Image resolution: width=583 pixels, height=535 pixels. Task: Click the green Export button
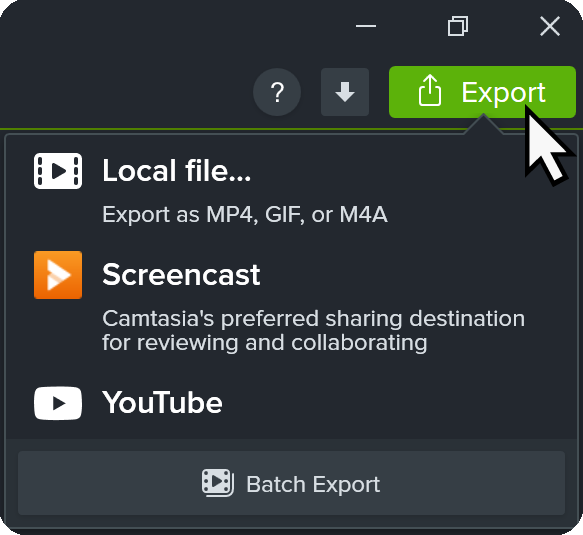click(x=482, y=92)
